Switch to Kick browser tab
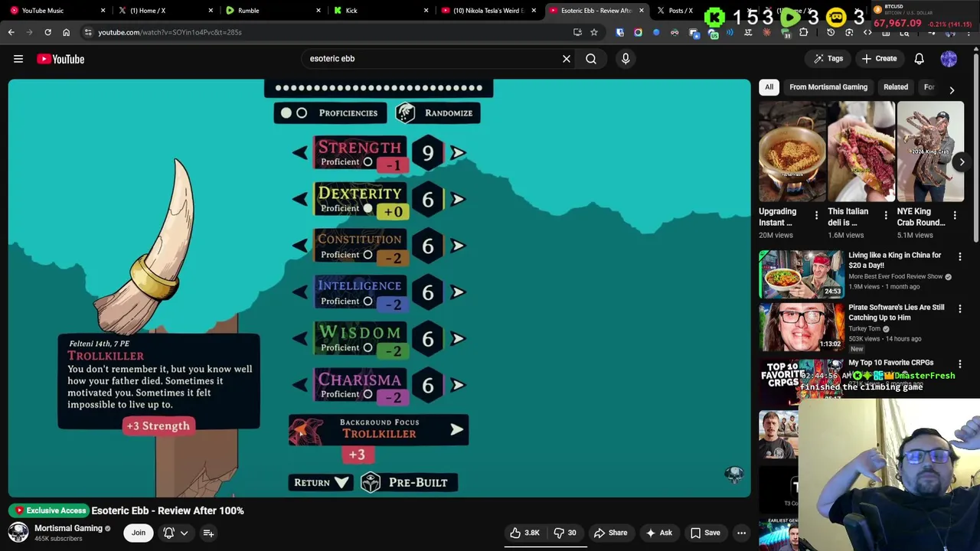This screenshot has height=551, width=980. [380, 11]
